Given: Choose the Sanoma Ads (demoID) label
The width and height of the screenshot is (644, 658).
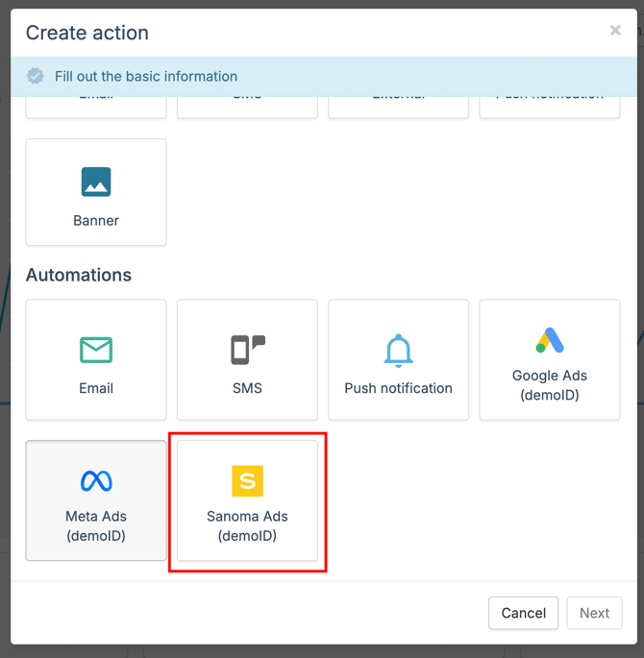Looking at the screenshot, I should tap(247, 525).
